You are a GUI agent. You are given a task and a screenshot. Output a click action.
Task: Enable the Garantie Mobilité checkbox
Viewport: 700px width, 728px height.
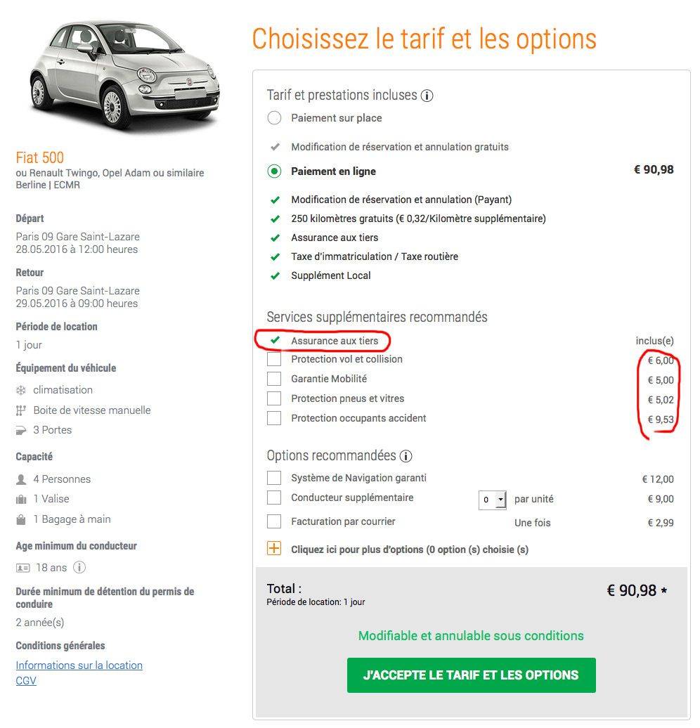click(274, 379)
